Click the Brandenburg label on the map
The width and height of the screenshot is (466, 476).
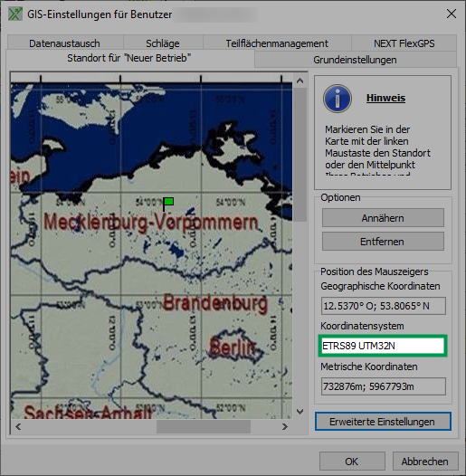(216, 303)
